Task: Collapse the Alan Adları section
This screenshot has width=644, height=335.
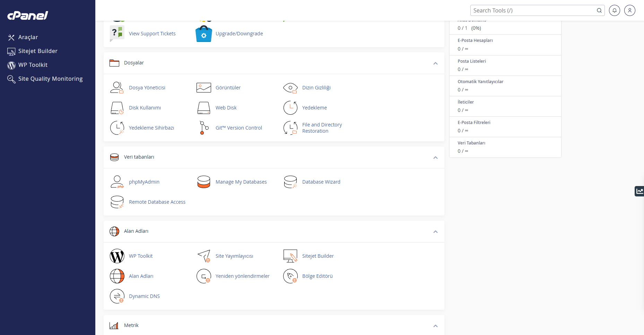Action: click(435, 232)
